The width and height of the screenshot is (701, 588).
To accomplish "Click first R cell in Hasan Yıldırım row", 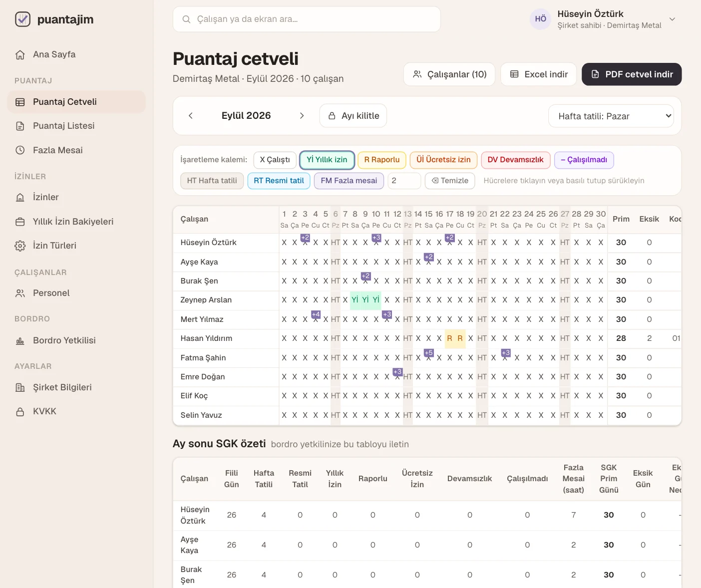I will pyautogui.click(x=449, y=338).
